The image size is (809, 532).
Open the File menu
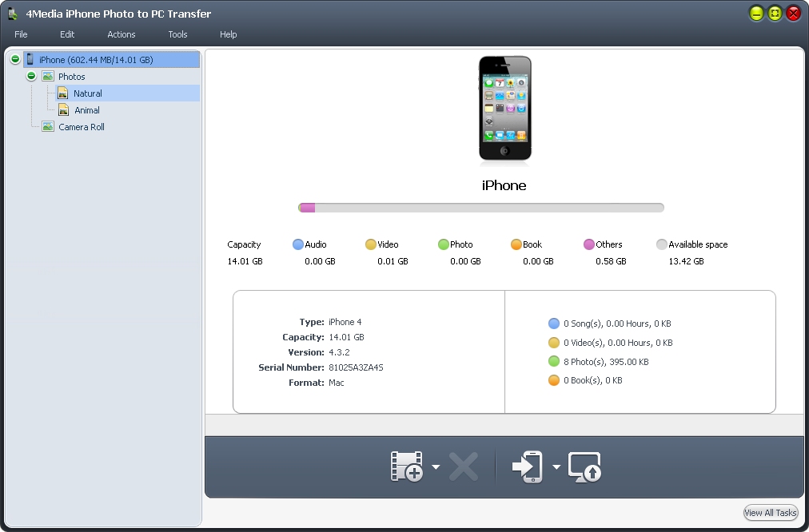(21, 34)
